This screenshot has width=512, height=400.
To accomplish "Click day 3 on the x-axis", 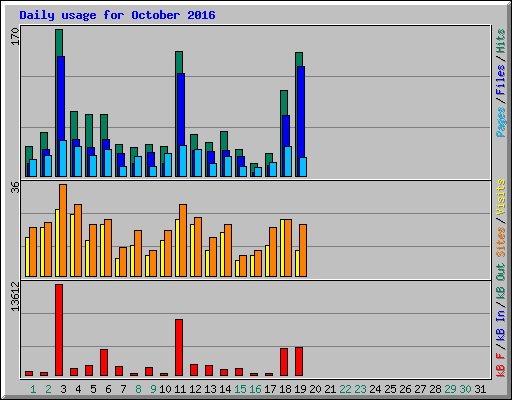I will click(63, 389).
